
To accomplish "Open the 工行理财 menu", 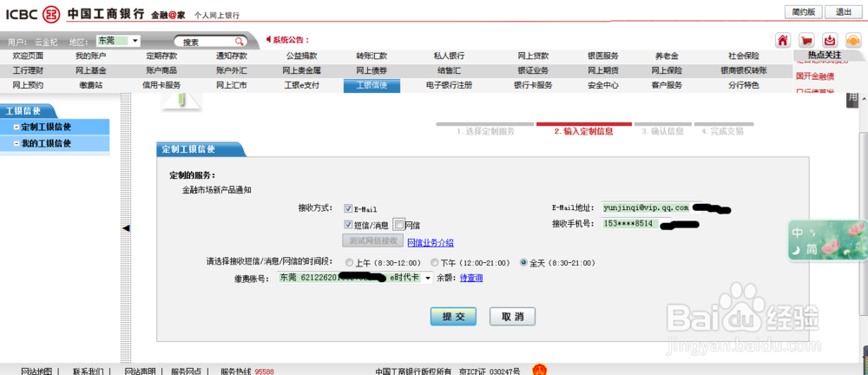I will (28, 71).
